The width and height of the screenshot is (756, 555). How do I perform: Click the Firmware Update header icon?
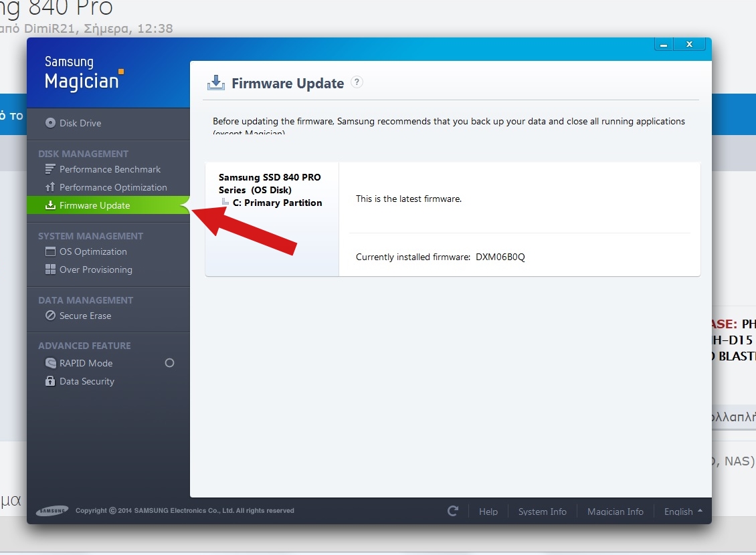click(x=216, y=83)
